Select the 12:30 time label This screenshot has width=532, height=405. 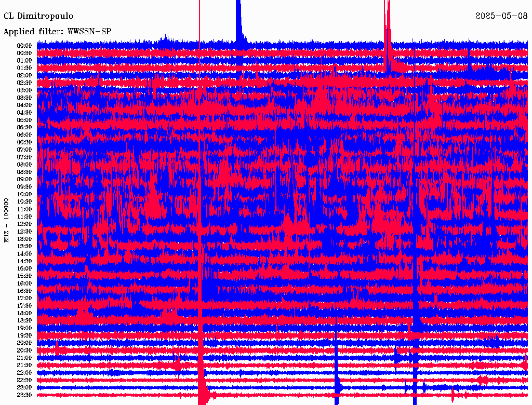click(24, 232)
